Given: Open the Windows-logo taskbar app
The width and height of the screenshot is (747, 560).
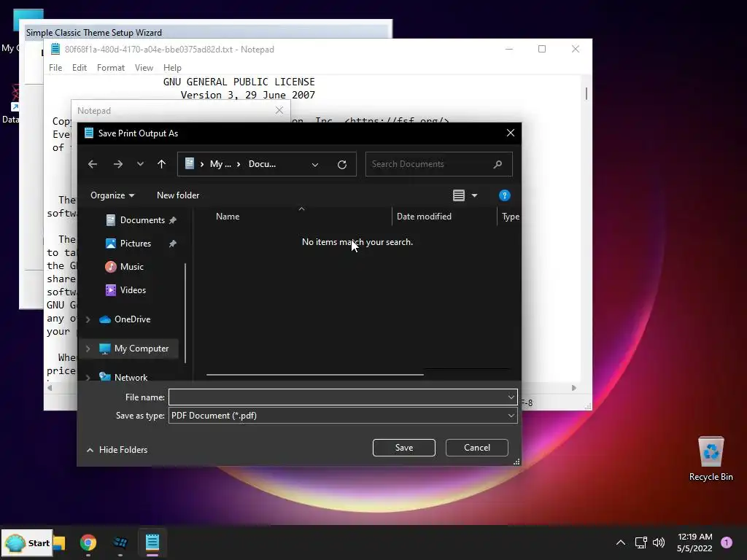Looking at the screenshot, I should click(x=120, y=542).
